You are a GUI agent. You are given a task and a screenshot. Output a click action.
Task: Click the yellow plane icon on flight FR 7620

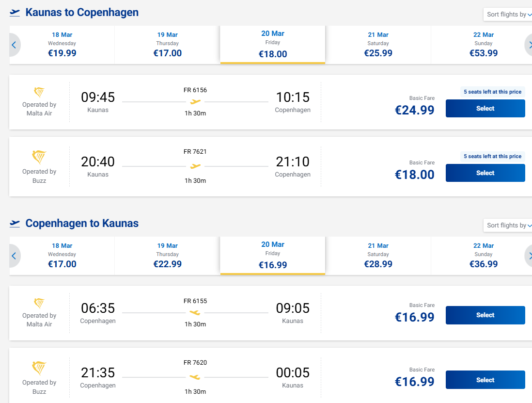tap(195, 377)
